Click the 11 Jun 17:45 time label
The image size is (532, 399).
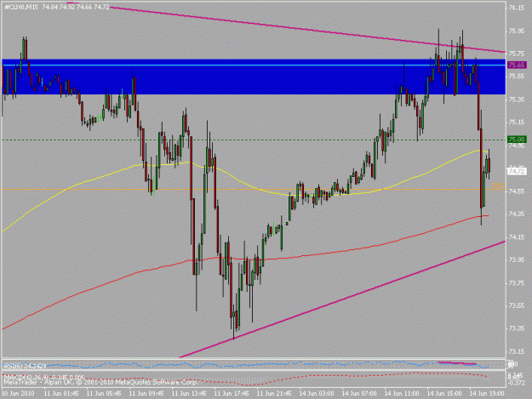click(232, 394)
